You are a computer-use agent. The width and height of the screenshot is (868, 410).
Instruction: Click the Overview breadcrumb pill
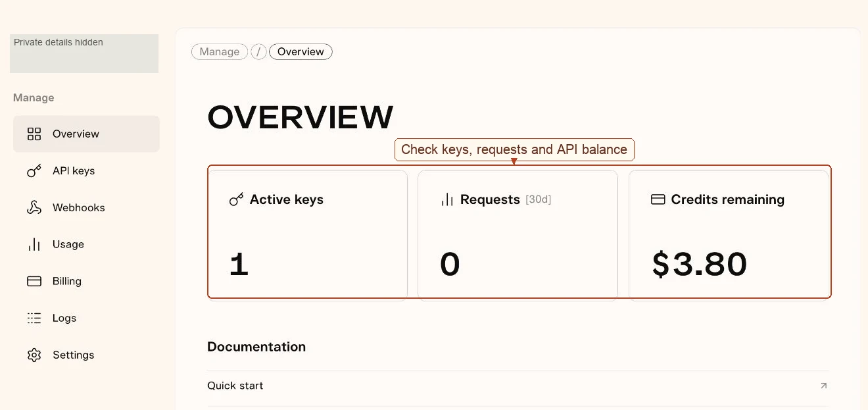(301, 52)
